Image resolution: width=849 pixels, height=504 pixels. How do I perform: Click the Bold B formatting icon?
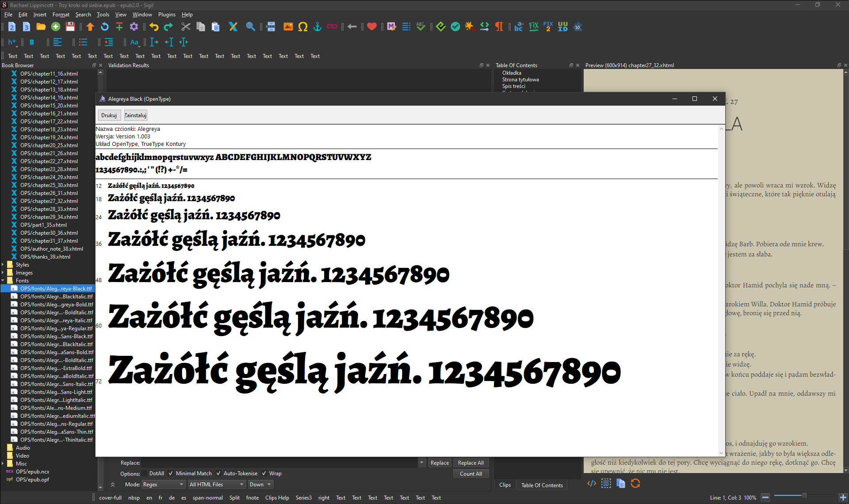(x=32, y=42)
